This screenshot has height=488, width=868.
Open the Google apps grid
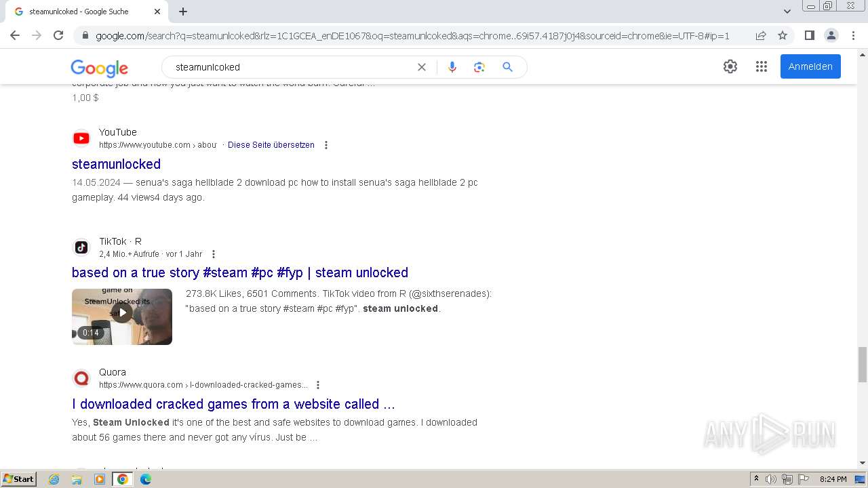coord(762,66)
